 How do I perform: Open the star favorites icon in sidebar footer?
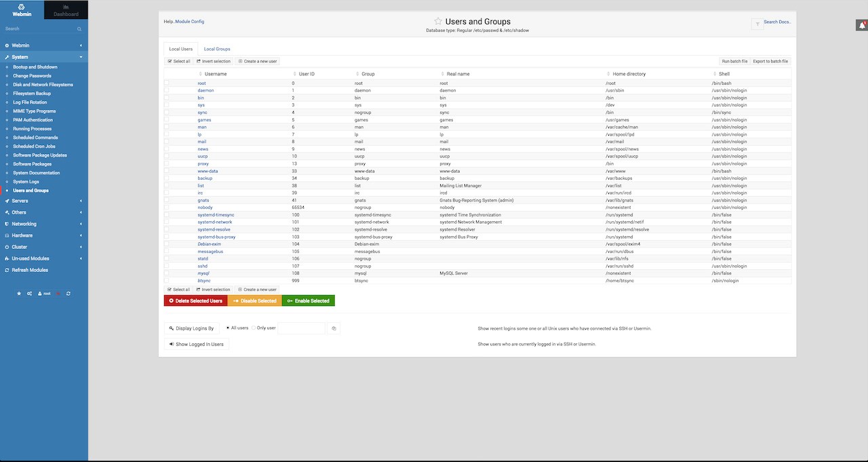[x=19, y=293]
